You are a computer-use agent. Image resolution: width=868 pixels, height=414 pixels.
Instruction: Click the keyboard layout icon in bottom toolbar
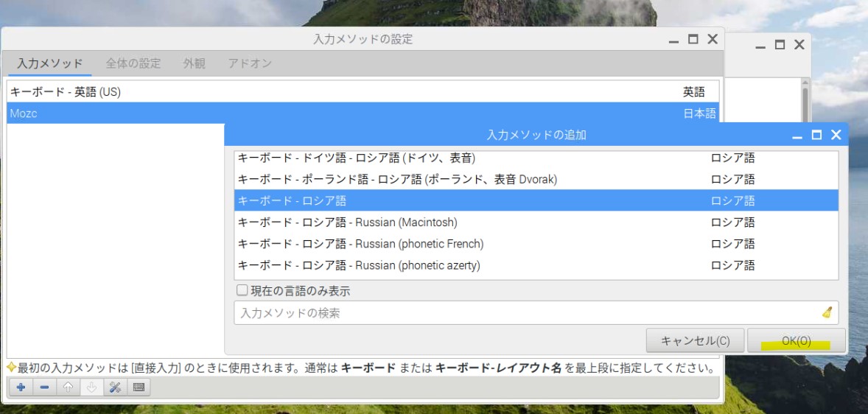(x=139, y=387)
